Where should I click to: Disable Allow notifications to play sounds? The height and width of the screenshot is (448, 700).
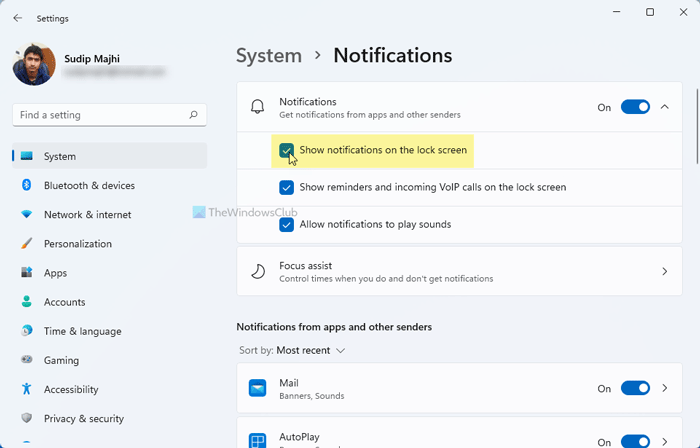coord(287,224)
